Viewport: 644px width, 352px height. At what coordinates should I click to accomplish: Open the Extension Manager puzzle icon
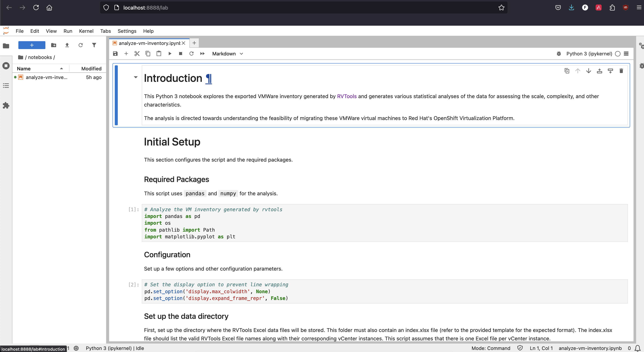(6, 105)
